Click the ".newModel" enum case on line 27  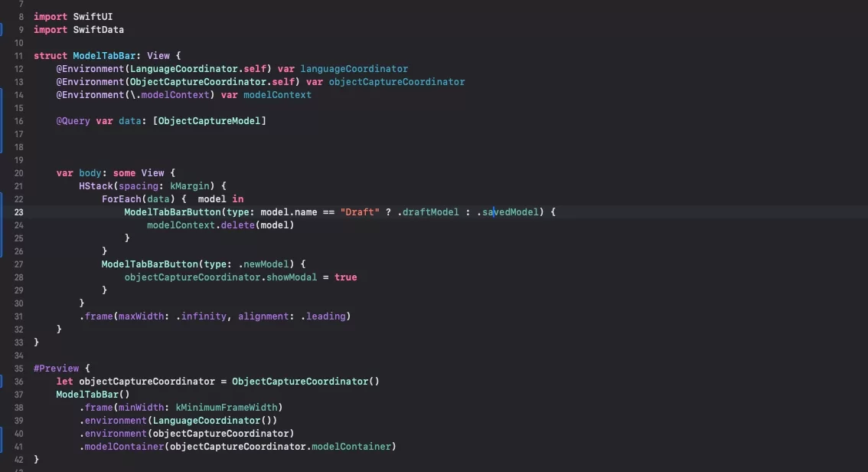coord(263,264)
